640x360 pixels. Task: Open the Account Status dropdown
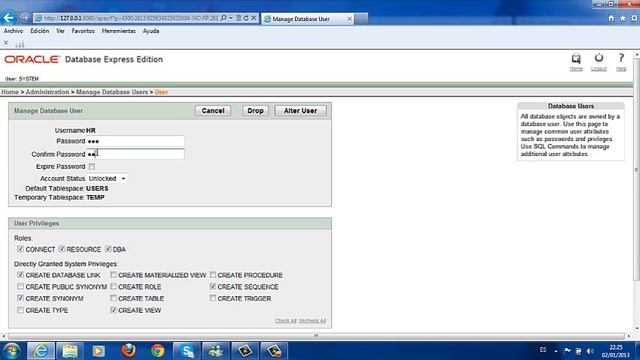coord(107,178)
